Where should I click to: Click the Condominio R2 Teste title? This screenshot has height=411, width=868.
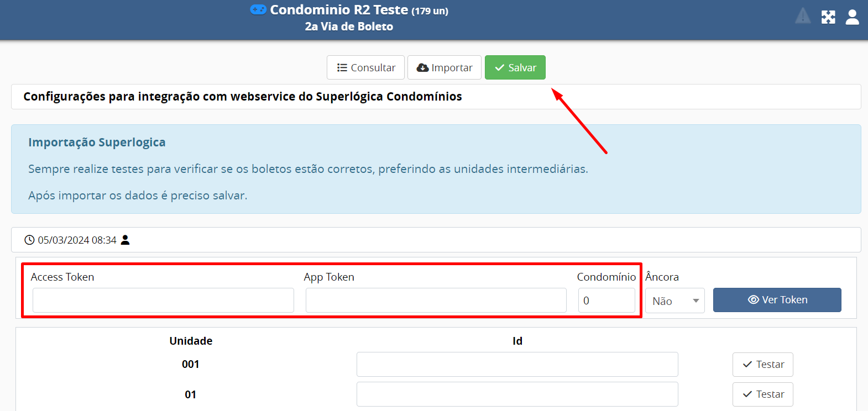pyautogui.click(x=339, y=10)
